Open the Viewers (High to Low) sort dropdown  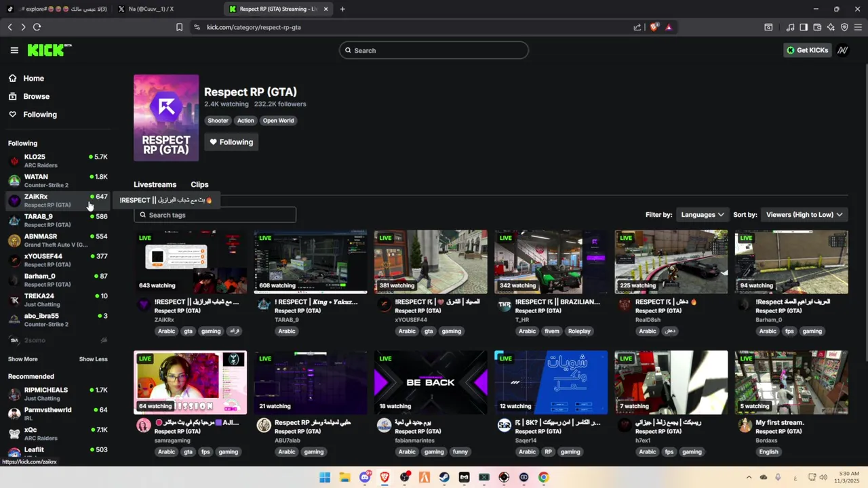point(804,215)
